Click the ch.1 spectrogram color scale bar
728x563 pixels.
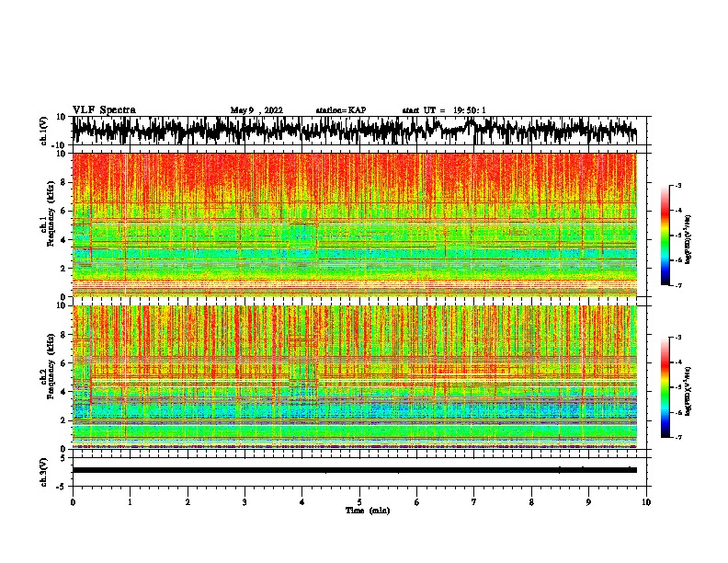[x=665, y=236]
